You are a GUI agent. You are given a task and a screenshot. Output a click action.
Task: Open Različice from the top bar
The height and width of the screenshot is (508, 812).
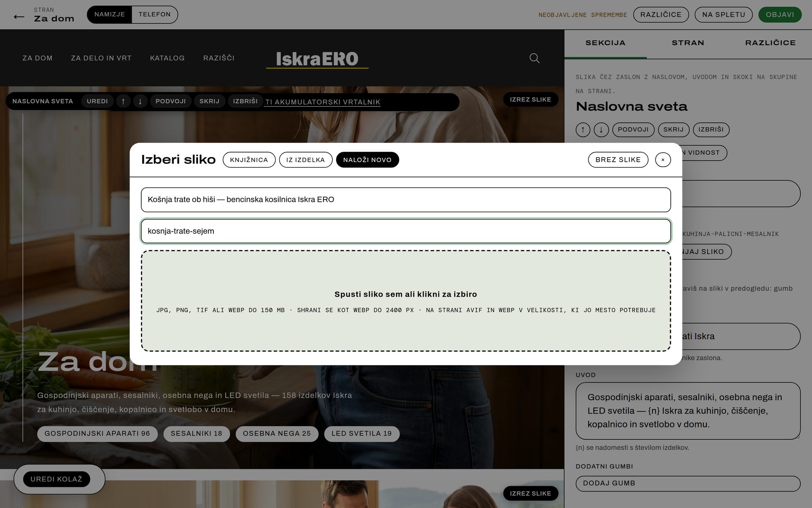click(x=661, y=14)
